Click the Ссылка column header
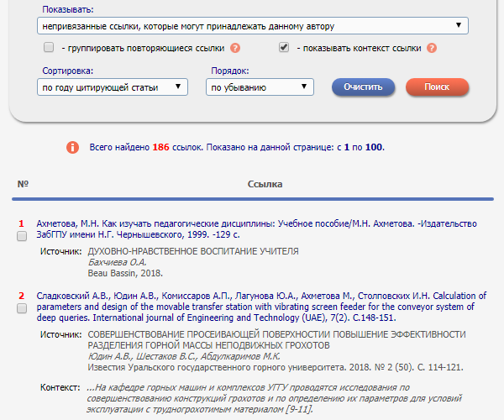This screenshot has height=420, width=504. 265,184
